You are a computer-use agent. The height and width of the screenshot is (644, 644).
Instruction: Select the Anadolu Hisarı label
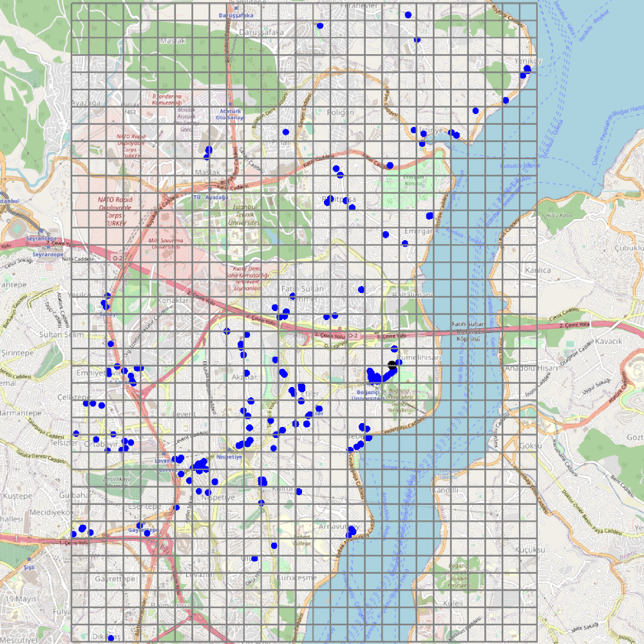tap(531, 368)
